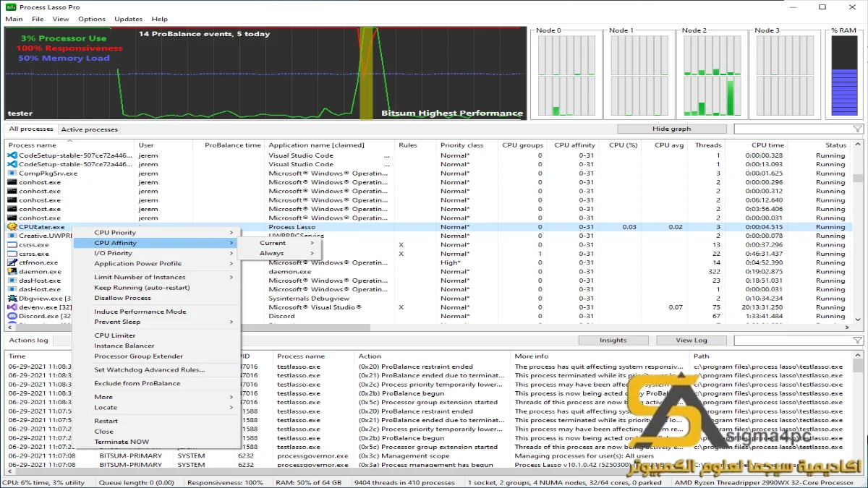Sort by the Priority class column header
This screenshot has width=868, height=488.
[x=467, y=145]
